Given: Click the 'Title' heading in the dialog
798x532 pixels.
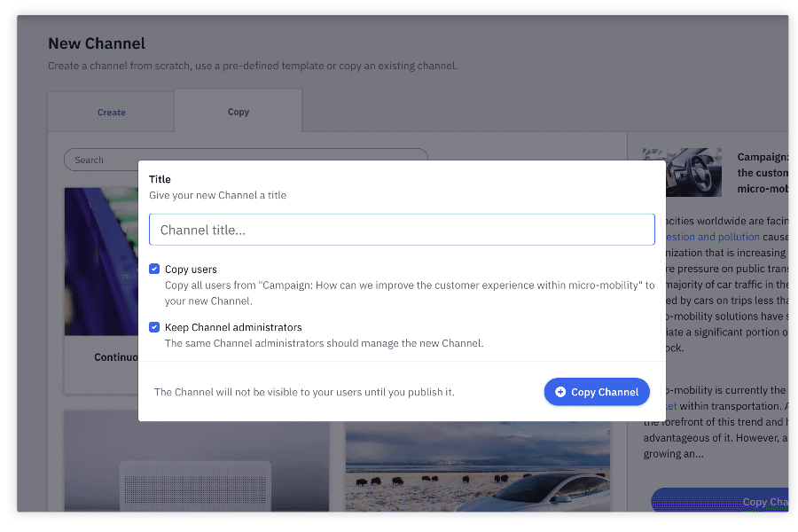Looking at the screenshot, I should [160, 179].
